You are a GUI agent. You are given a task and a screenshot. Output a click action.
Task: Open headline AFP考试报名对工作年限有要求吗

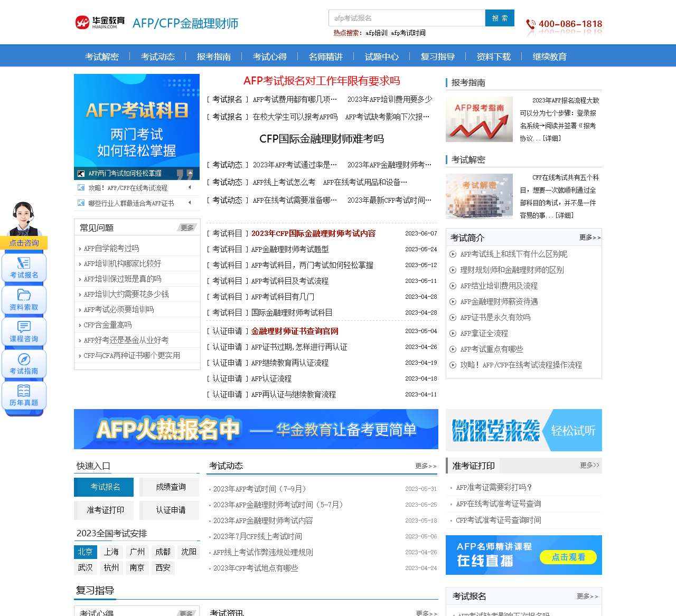click(x=322, y=81)
